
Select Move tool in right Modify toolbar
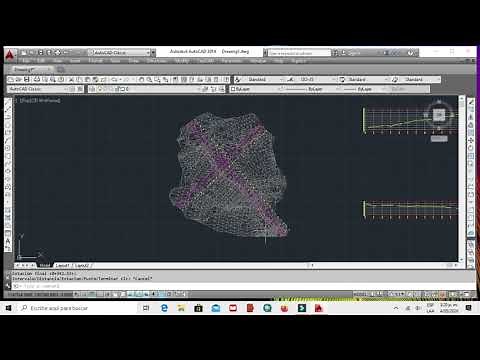(470, 140)
